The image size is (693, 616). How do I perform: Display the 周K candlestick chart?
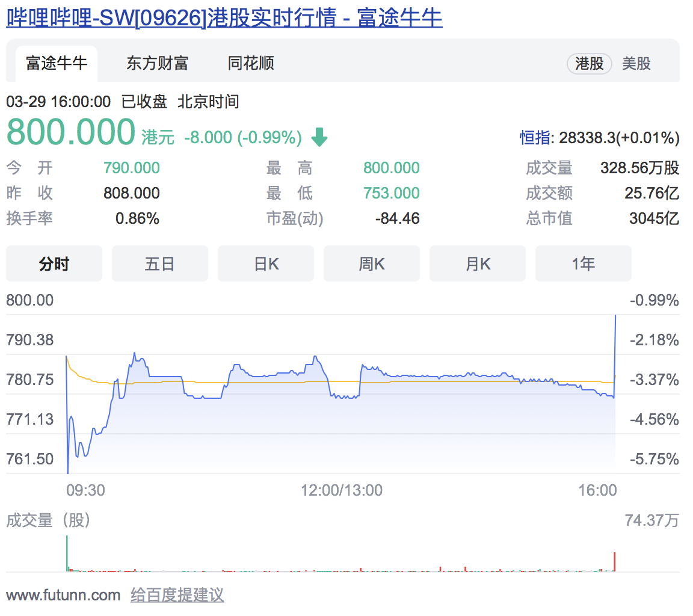coord(372,263)
